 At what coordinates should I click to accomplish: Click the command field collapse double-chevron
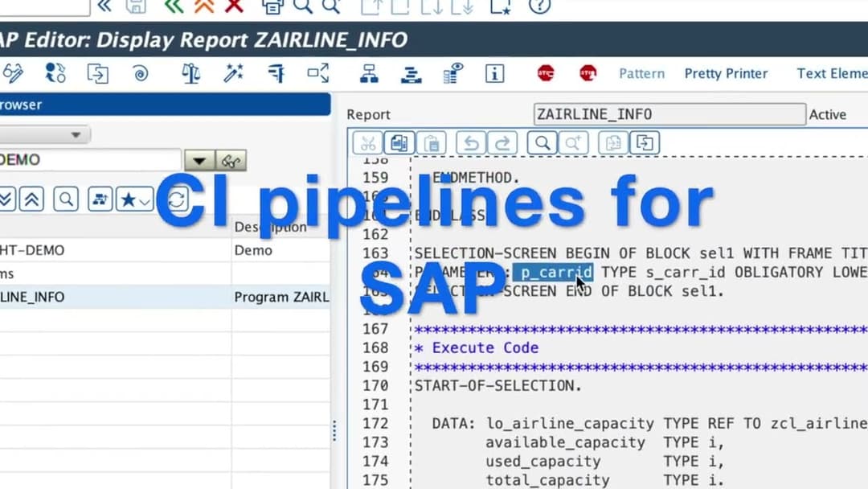(104, 6)
